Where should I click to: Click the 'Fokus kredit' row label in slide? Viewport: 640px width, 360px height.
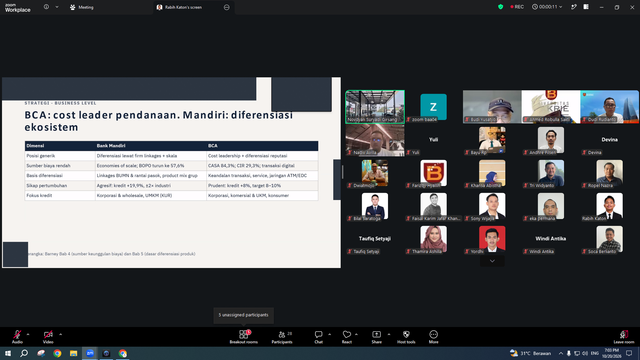pos(39,195)
